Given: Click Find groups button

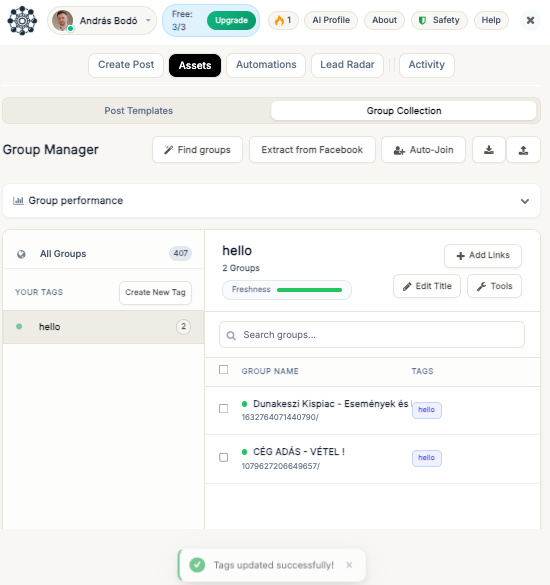Looking at the screenshot, I should [x=197, y=150].
